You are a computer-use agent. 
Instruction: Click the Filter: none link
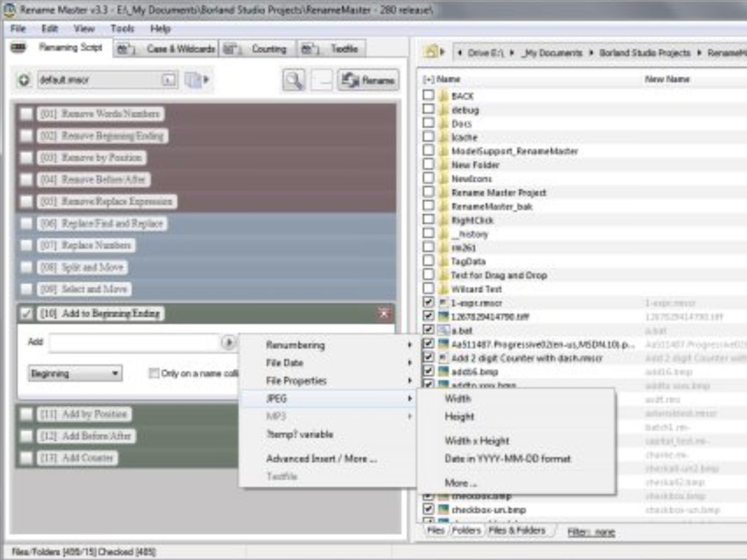point(591,532)
